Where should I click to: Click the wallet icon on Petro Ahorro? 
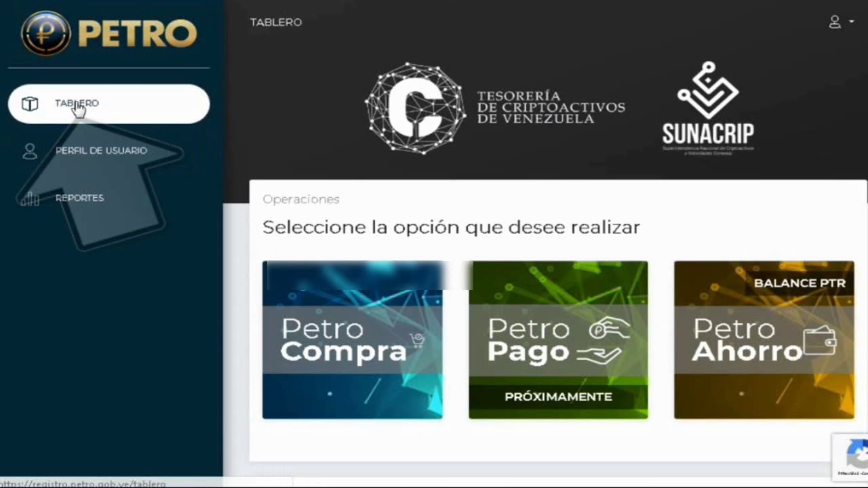(820, 342)
